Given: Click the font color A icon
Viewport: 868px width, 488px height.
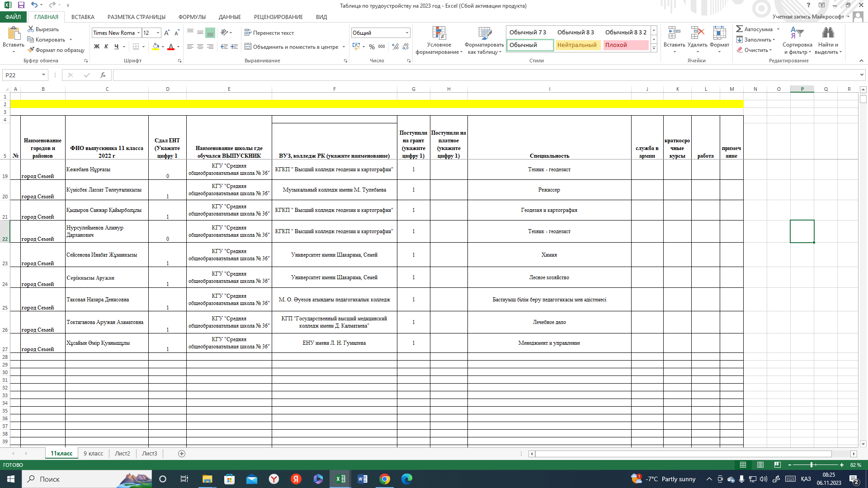Looking at the screenshot, I should (171, 47).
